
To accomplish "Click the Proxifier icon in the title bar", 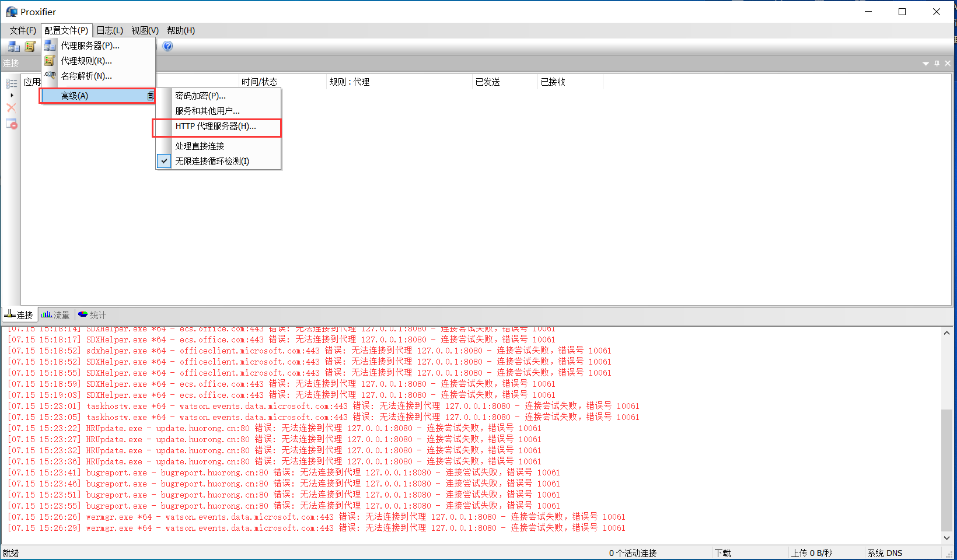I will (11, 12).
